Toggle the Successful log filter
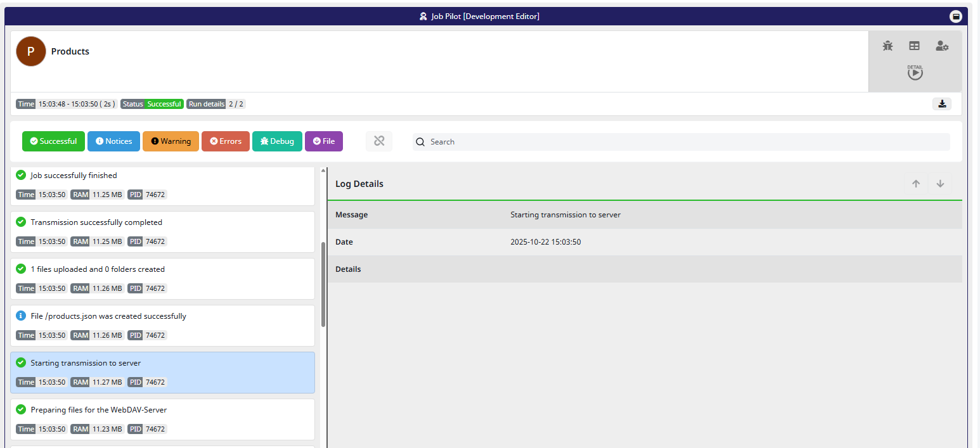 point(53,141)
